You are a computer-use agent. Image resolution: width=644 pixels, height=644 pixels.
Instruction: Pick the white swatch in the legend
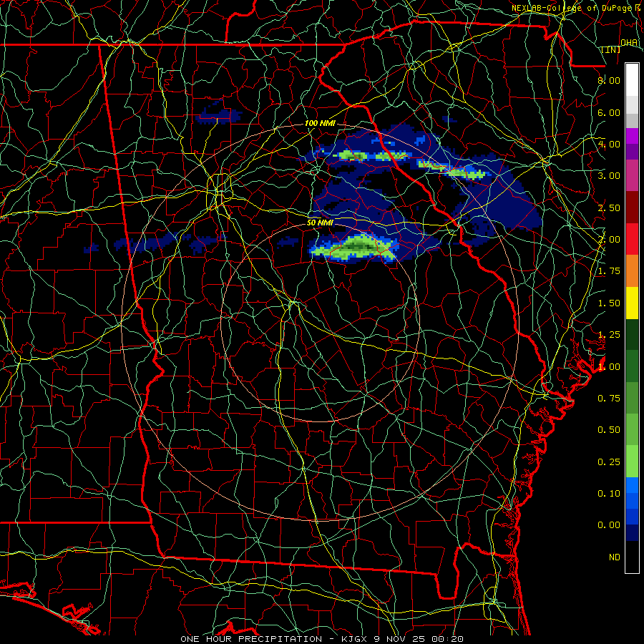pos(632,80)
